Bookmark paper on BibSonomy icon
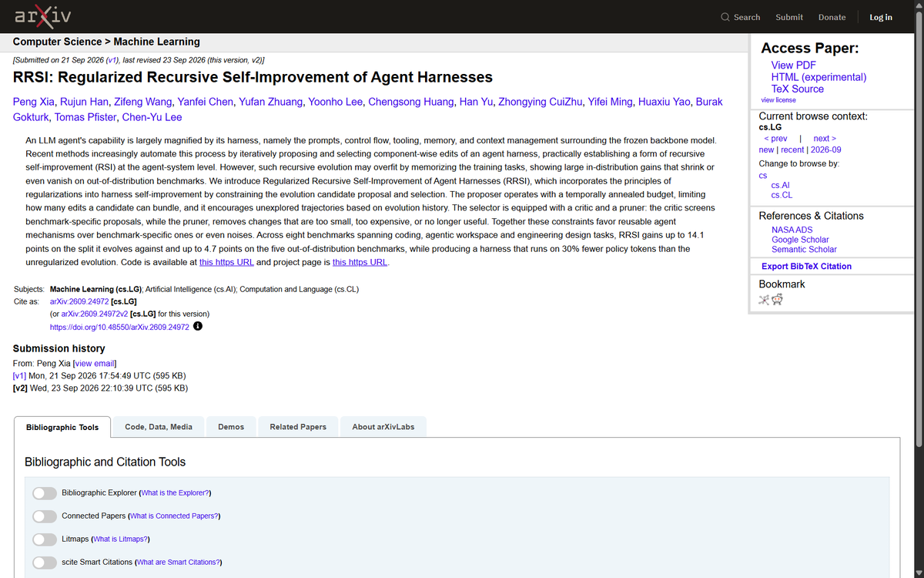Screen dimensions: 924x578 [x=764, y=300]
